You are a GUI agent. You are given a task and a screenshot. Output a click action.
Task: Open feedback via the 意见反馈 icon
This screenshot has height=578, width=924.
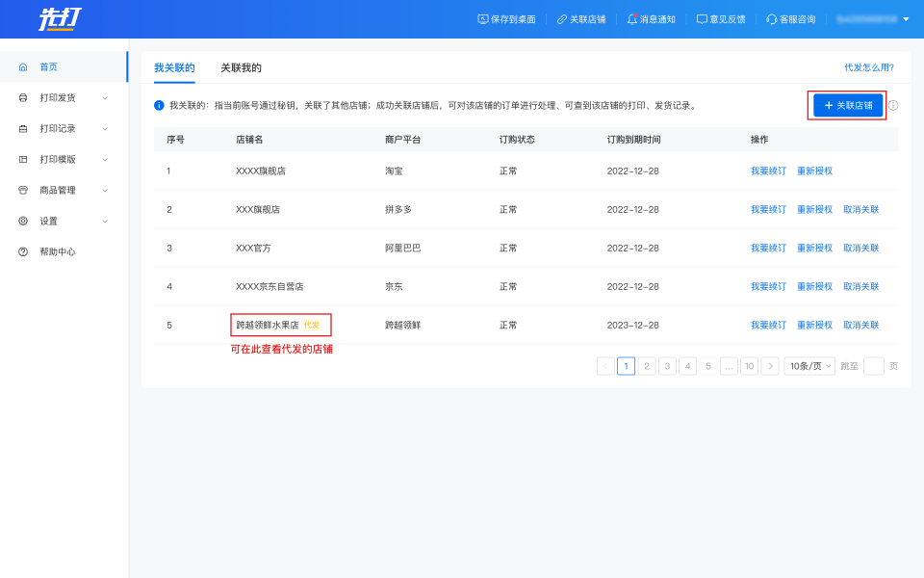[x=702, y=19]
